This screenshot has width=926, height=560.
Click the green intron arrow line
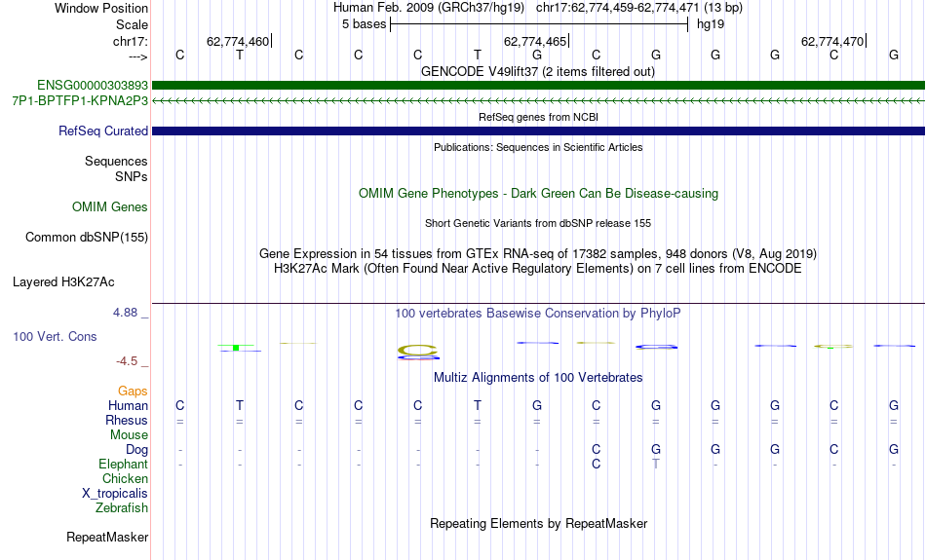(x=538, y=101)
